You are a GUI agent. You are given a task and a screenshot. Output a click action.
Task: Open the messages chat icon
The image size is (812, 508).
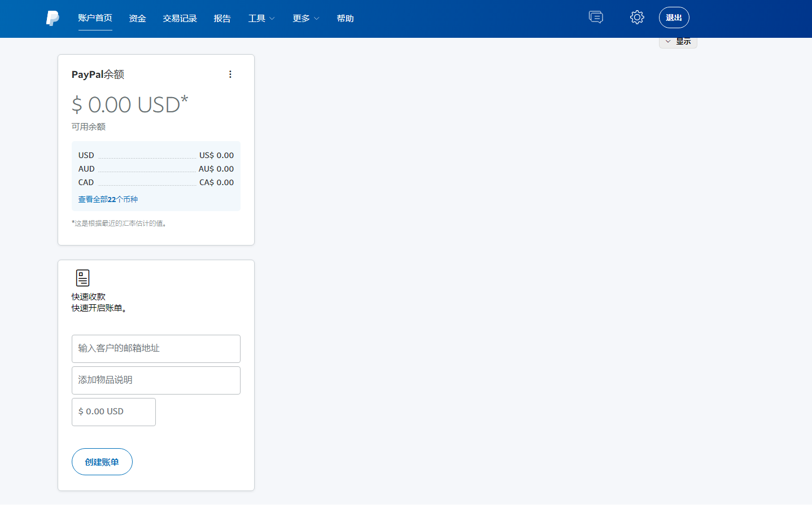point(596,17)
